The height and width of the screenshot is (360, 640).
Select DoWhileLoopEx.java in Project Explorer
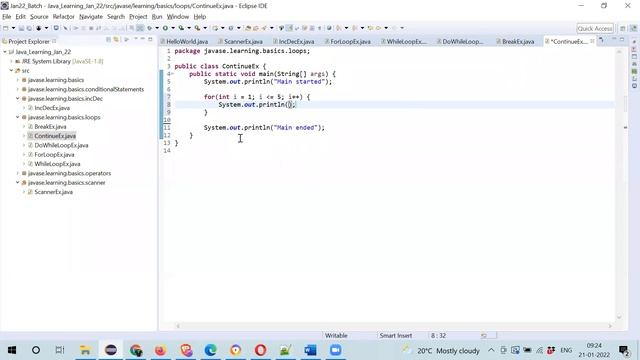[61, 145]
